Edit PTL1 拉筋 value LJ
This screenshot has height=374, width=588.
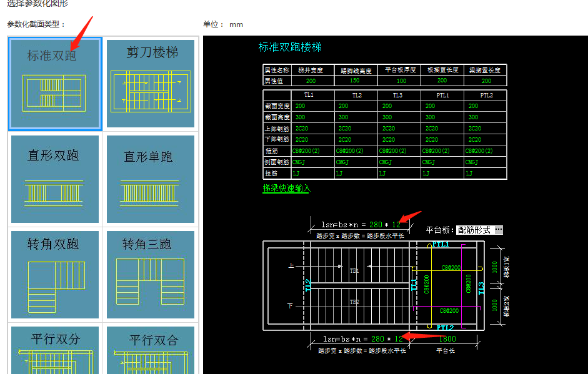[426, 174]
